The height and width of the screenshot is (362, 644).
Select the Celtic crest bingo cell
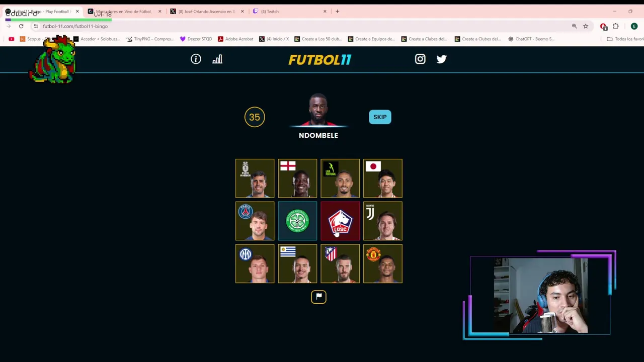pyautogui.click(x=297, y=221)
